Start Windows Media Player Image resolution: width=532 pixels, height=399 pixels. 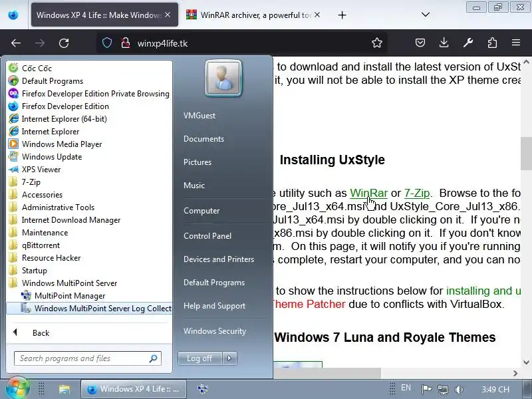[x=62, y=144]
